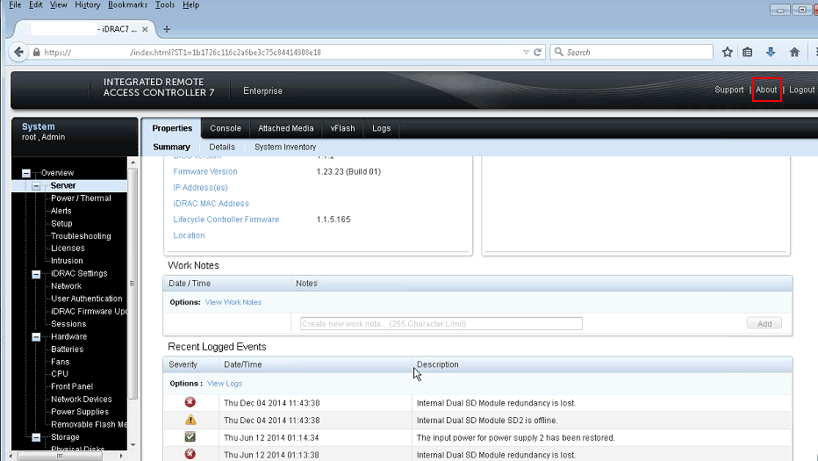Open the View Logs link

coord(224,383)
